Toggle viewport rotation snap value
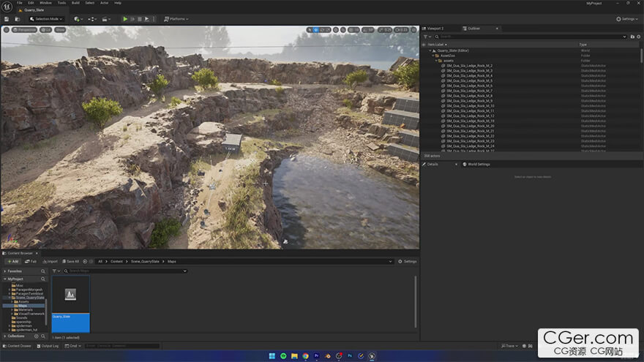 (368, 30)
